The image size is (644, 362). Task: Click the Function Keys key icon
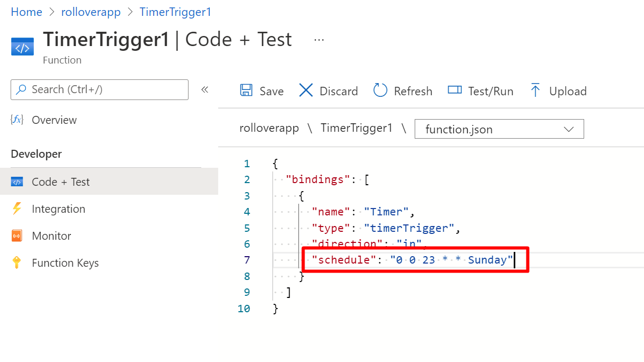point(17,263)
